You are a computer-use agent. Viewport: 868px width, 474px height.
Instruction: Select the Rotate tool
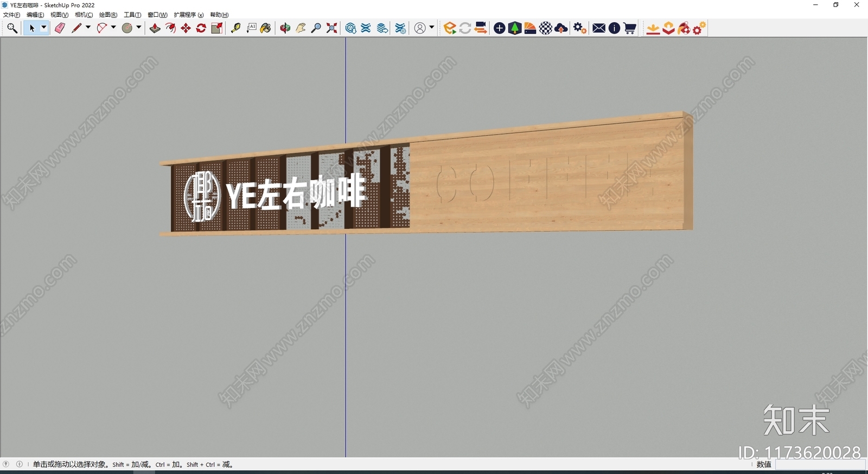[x=201, y=28]
